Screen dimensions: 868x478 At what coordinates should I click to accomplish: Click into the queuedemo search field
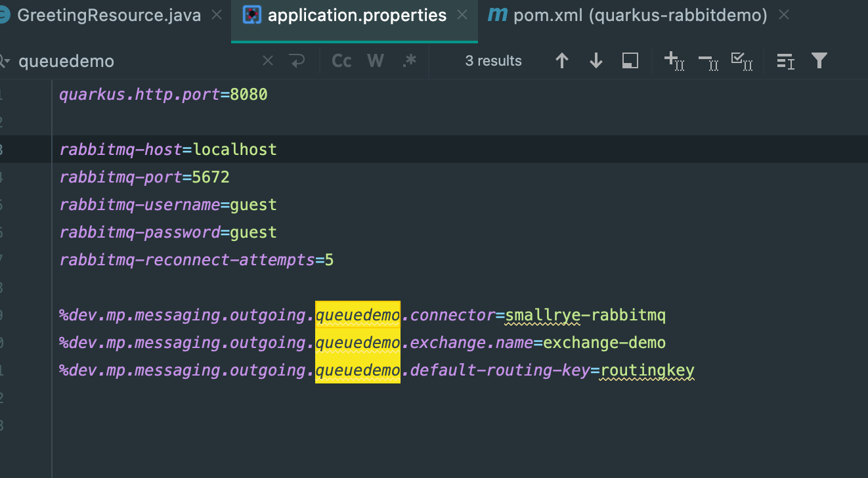click(131, 61)
